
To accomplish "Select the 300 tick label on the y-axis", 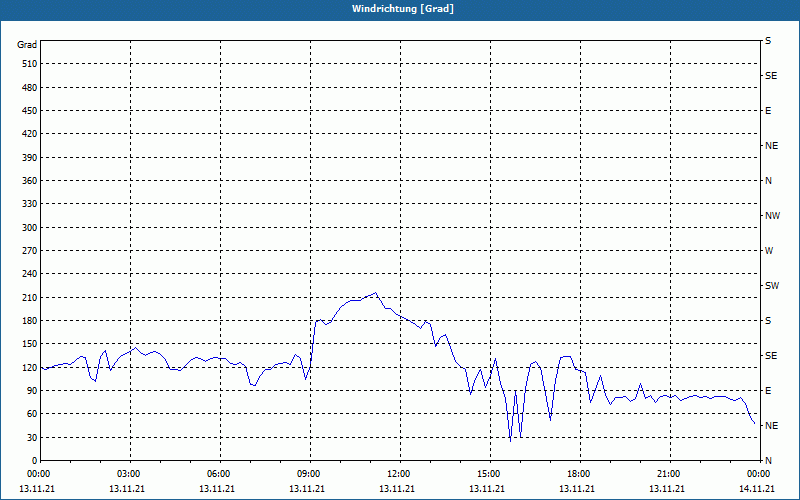I will [x=30, y=228].
